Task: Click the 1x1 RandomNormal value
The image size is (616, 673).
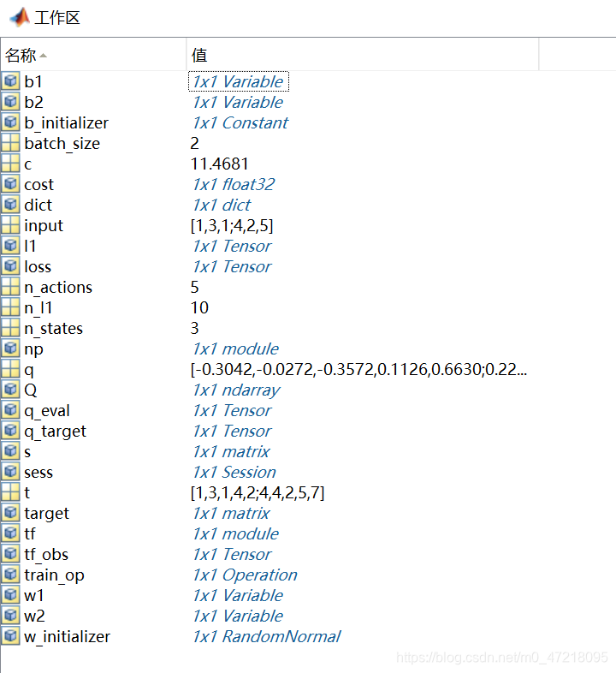Action: tap(266, 636)
